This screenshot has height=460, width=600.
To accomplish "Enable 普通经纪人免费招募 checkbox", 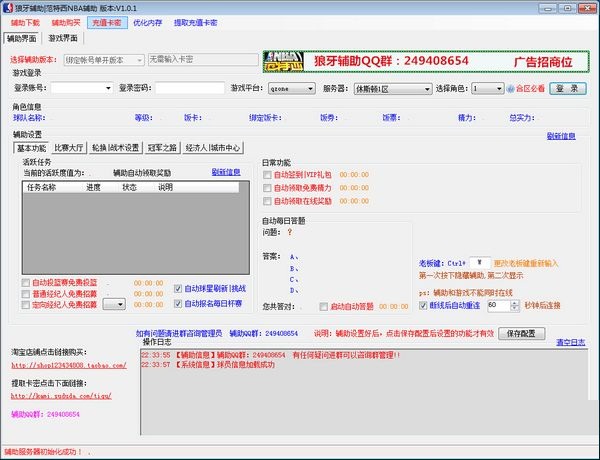I will 26,294.
